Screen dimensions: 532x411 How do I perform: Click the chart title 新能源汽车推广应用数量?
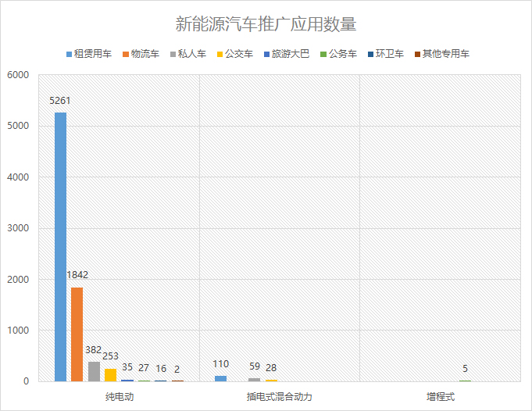coord(266,24)
